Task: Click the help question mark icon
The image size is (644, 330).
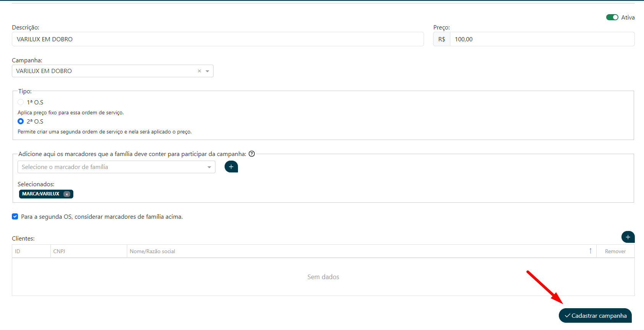Action: [x=252, y=154]
